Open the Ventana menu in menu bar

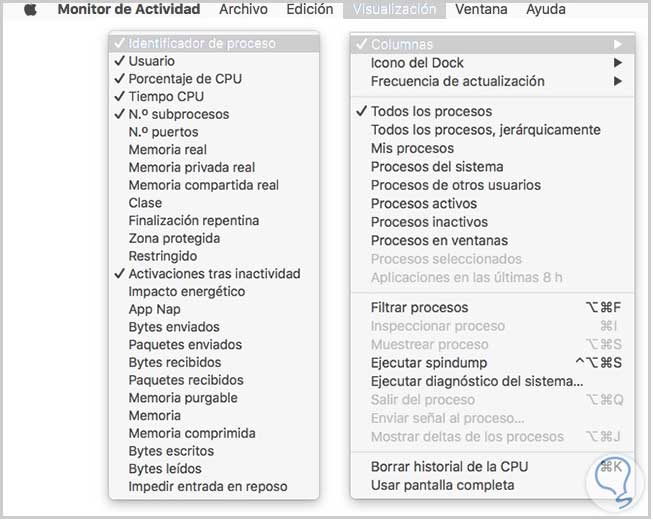coord(481,10)
